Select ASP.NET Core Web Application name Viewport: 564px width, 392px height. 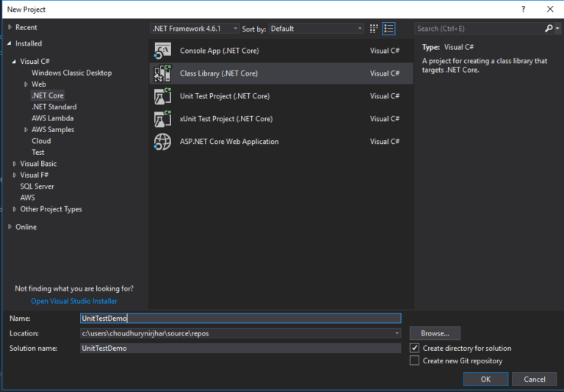(x=229, y=142)
